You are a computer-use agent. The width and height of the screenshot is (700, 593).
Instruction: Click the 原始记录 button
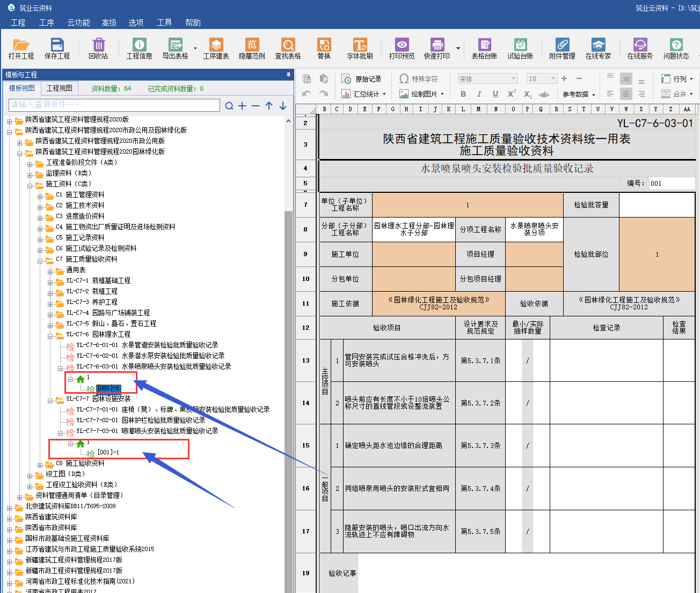point(361,79)
